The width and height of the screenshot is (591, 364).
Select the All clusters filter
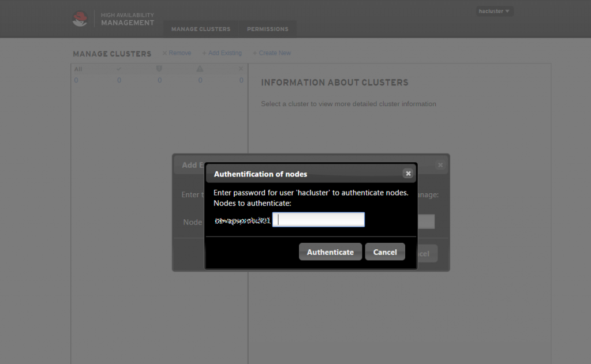[78, 69]
